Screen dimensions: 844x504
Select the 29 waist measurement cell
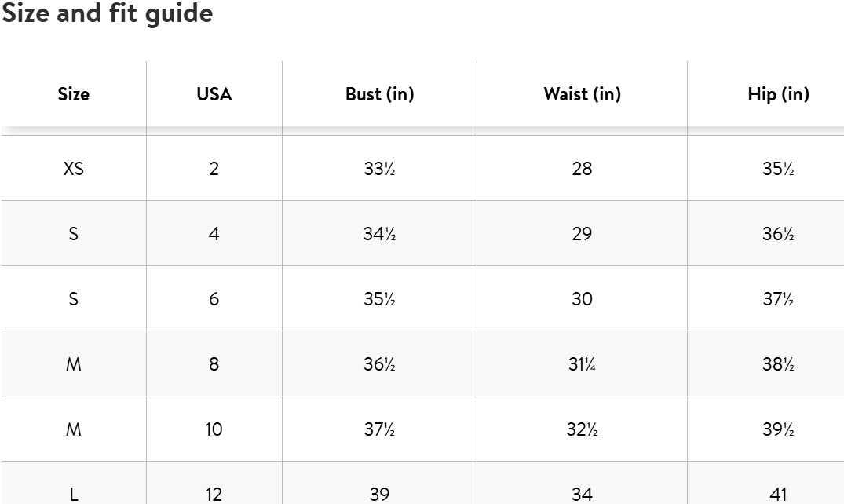[582, 234]
